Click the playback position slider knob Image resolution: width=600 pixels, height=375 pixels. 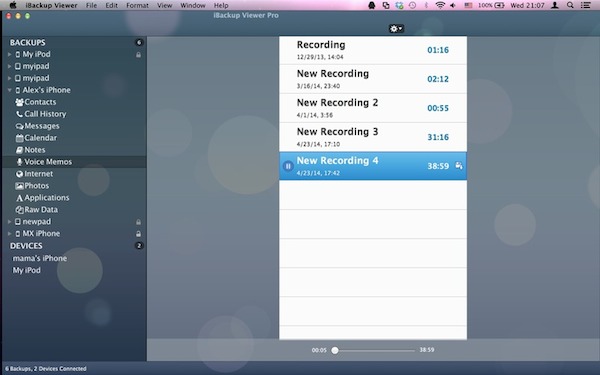(335, 350)
